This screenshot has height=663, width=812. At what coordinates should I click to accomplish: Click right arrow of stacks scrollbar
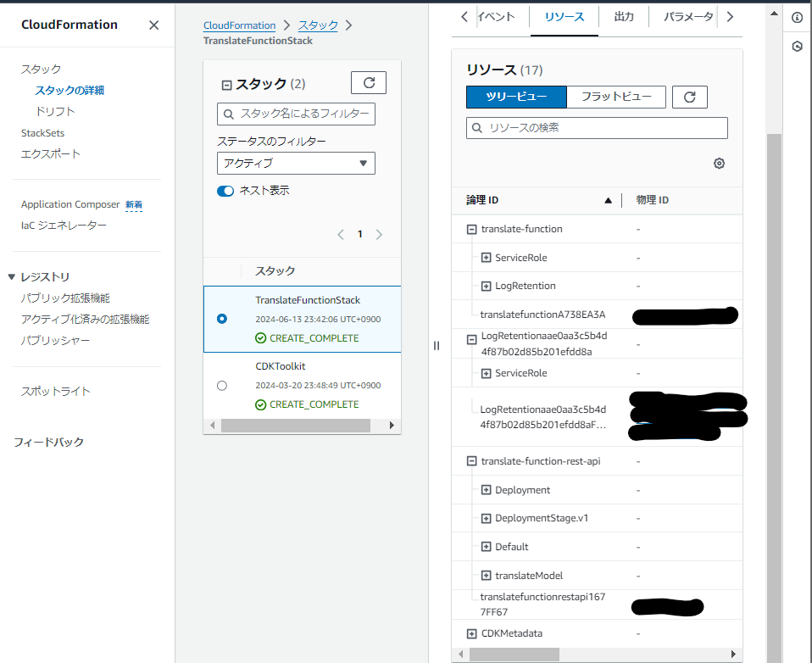tap(392, 426)
